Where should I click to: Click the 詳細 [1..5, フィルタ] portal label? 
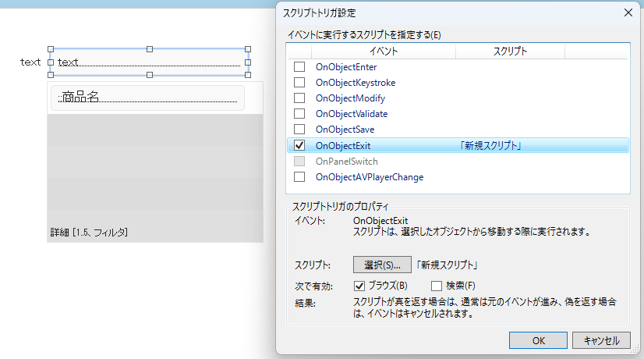pyautogui.click(x=89, y=233)
